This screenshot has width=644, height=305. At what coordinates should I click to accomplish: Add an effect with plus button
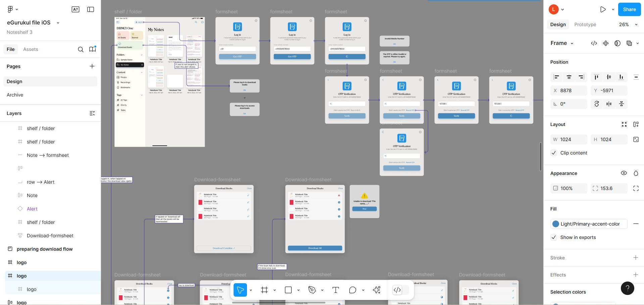point(636,275)
